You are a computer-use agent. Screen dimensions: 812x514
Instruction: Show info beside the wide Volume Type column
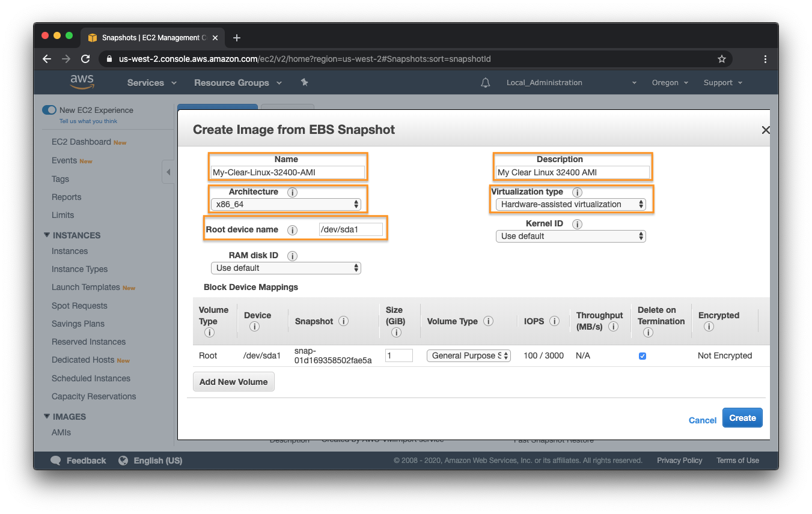[x=489, y=321]
